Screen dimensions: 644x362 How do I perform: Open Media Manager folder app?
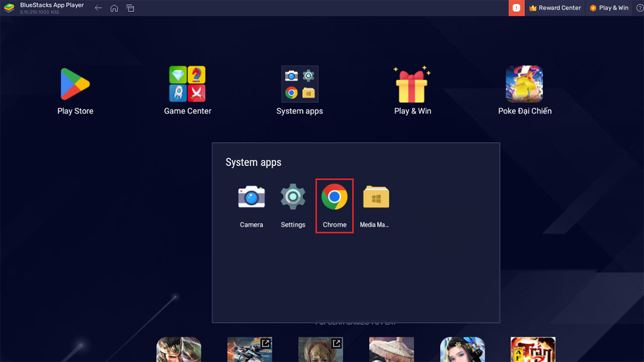point(376,198)
